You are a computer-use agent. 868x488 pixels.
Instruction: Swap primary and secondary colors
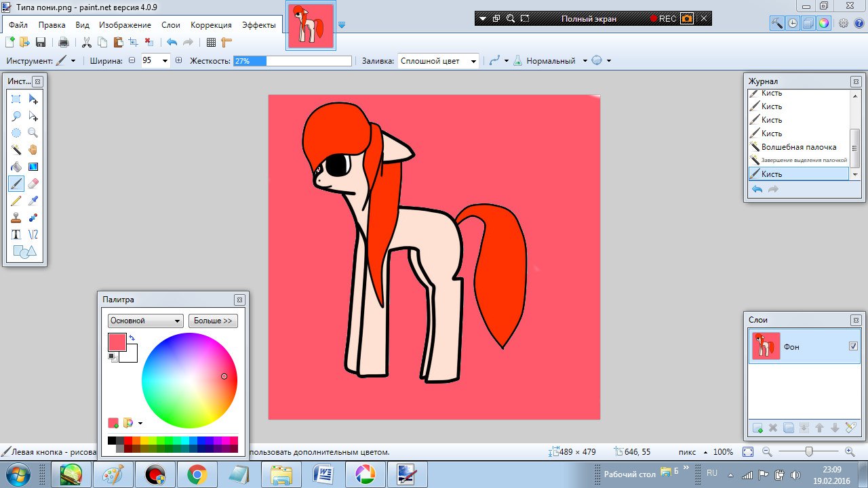pyautogui.click(x=132, y=338)
